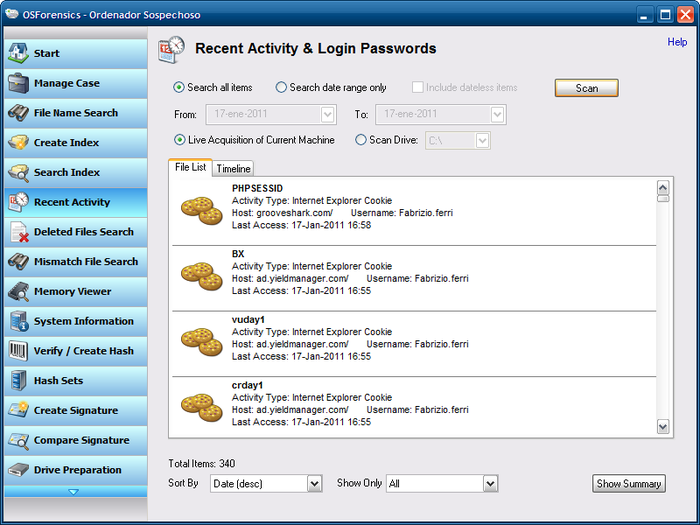Maximize the OSForensics window
The image size is (700, 525).
(x=665, y=15)
